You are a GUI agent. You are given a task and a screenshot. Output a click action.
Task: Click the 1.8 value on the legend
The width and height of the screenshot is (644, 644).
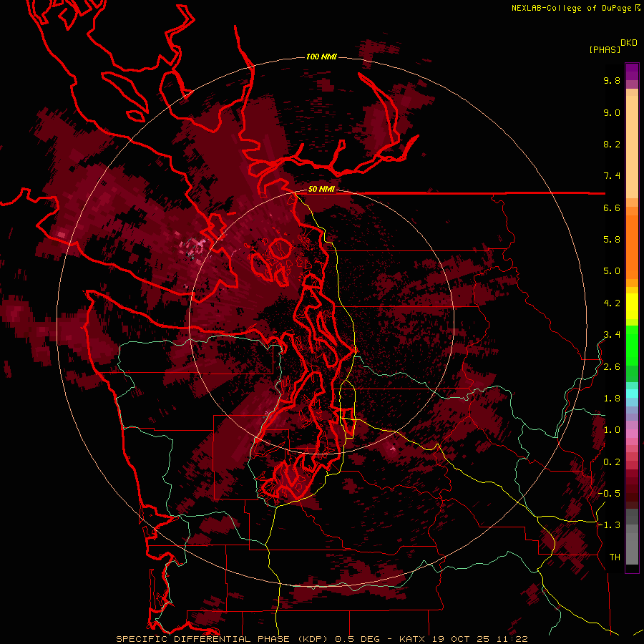[612, 399]
